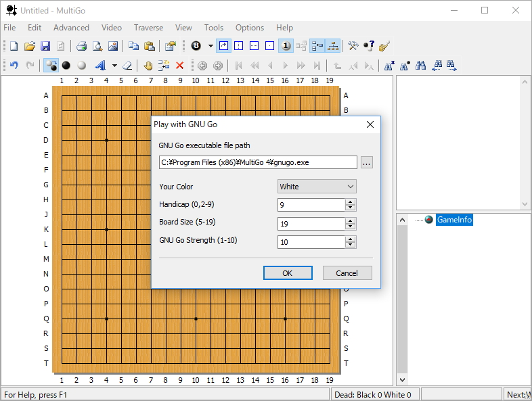Image resolution: width=532 pixels, height=401 pixels.
Task: Open the Traverse menu
Action: (148, 28)
